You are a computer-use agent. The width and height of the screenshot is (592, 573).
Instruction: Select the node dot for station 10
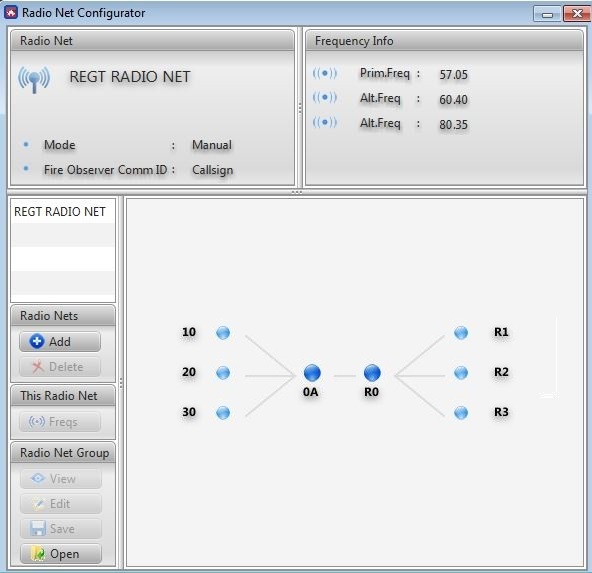(223, 333)
